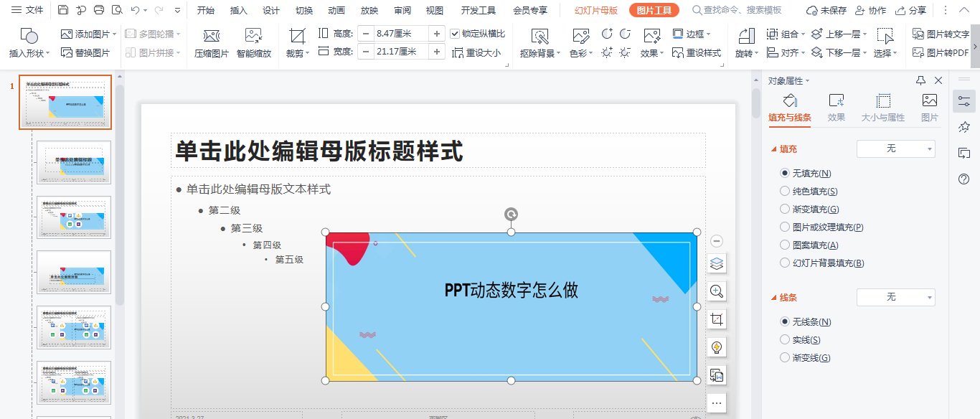Switch to Size & Properties (大小与属性) tab
The image size is (980, 419).
(x=883, y=108)
